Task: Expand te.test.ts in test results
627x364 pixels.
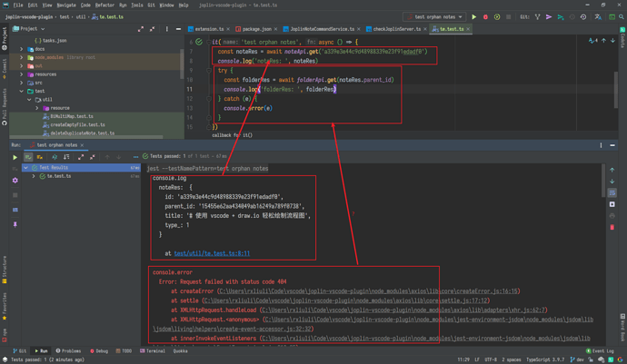Action: point(34,176)
